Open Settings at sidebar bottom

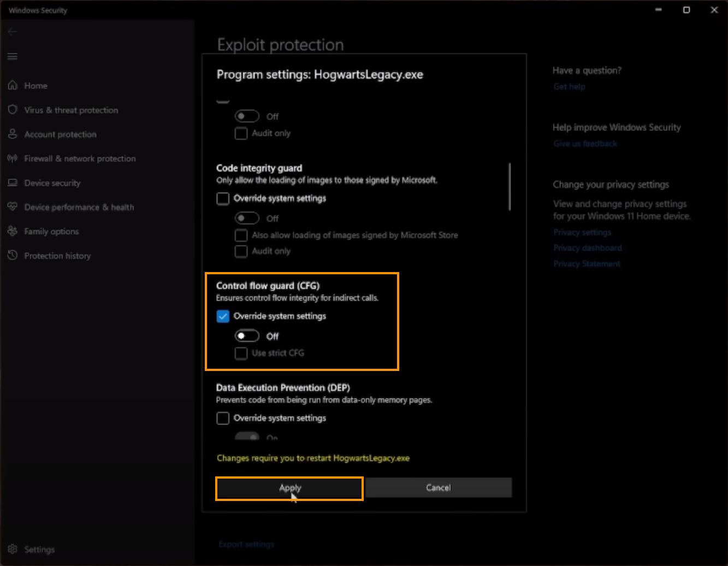pos(39,550)
